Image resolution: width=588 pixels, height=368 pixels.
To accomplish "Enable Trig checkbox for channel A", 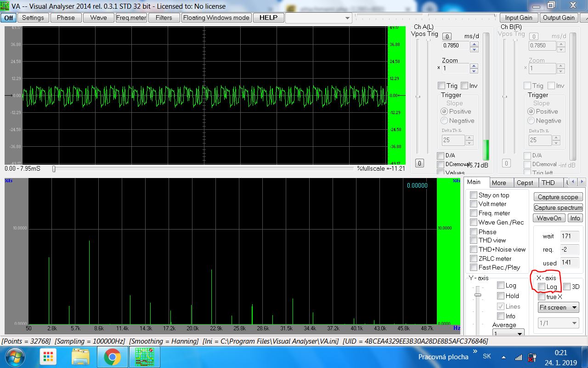I will coord(441,86).
